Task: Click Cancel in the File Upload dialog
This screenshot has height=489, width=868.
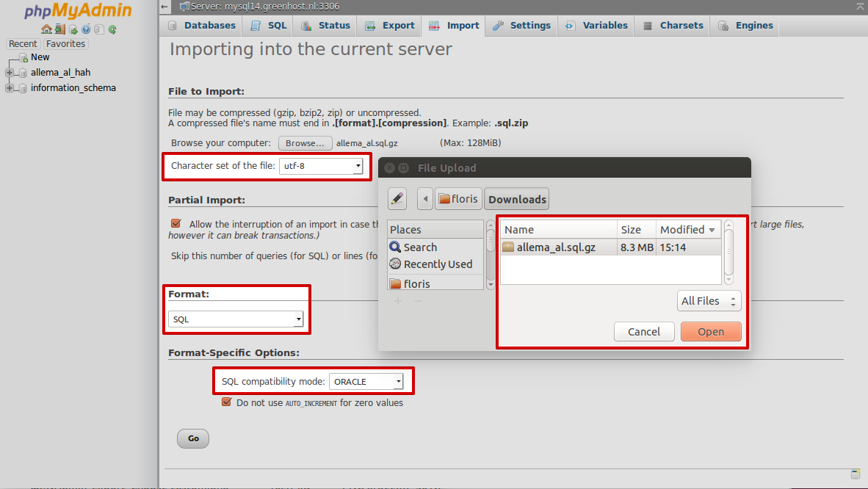Action: (644, 332)
